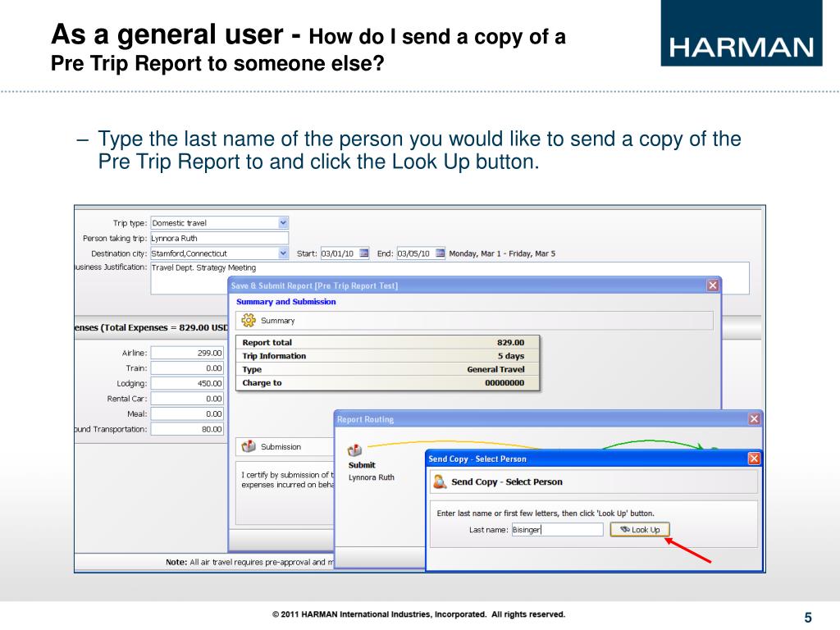Click the Send Copy person icon

click(x=440, y=482)
